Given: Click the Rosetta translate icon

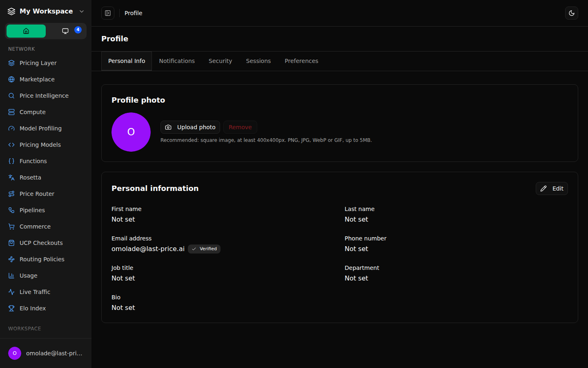Looking at the screenshot, I should [x=11, y=177].
